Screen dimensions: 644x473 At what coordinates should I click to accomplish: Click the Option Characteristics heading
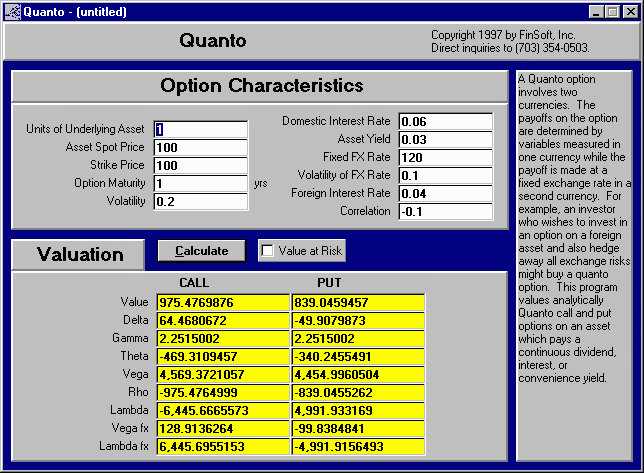tap(262, 85)
